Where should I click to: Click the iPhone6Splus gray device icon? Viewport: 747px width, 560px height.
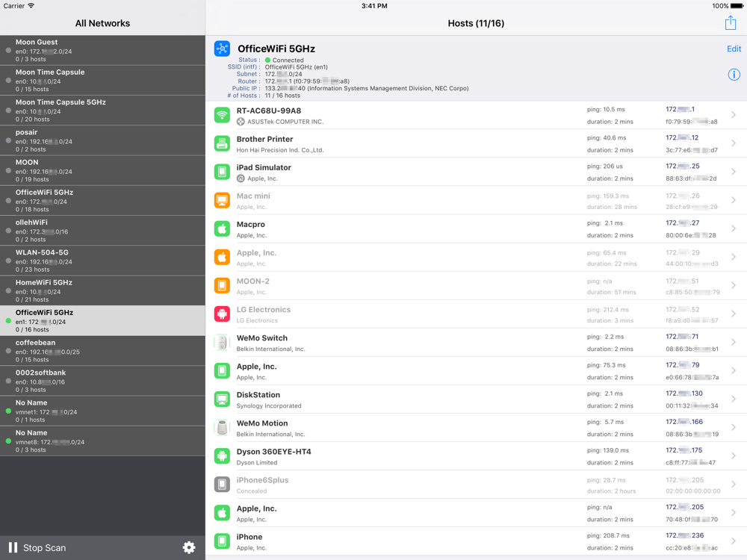(222, 485)
